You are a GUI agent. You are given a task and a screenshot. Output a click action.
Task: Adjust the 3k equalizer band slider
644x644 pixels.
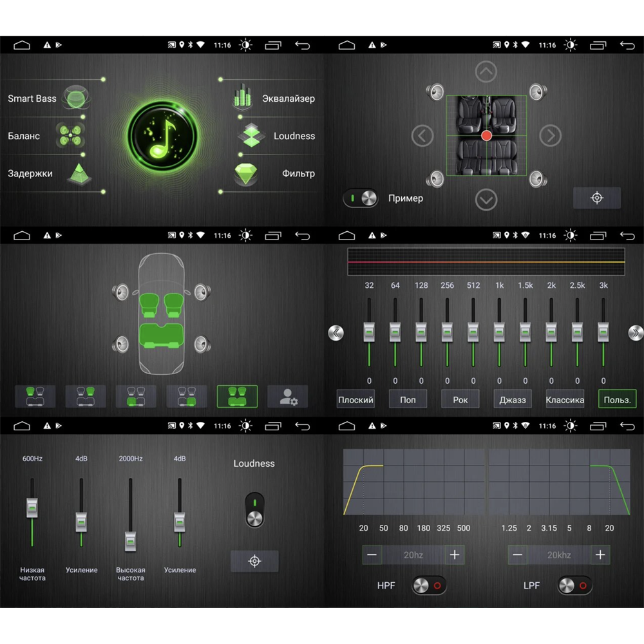pyautogui.click(x=603, y=332)
